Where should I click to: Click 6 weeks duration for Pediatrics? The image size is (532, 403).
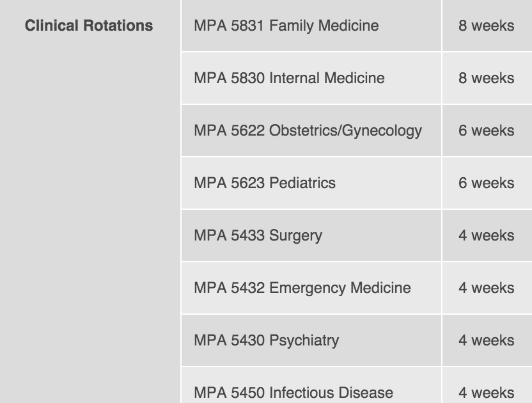click(486, 183)
